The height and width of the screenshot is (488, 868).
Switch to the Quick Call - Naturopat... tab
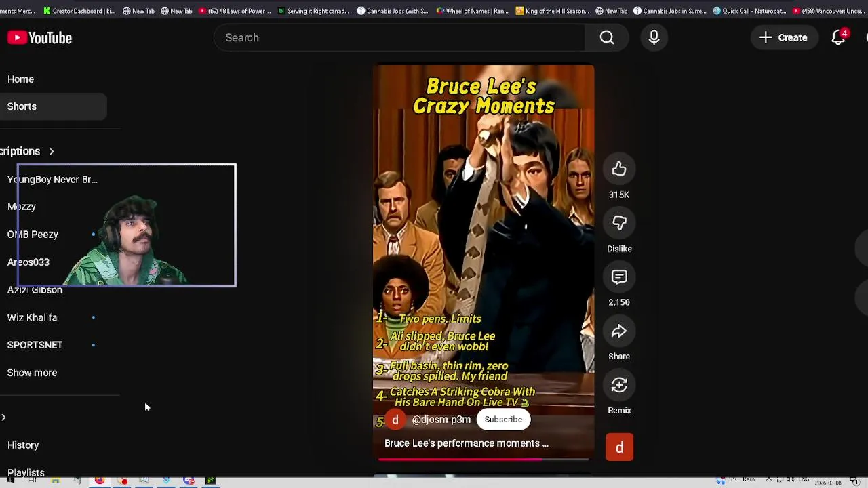click(749, 11)
